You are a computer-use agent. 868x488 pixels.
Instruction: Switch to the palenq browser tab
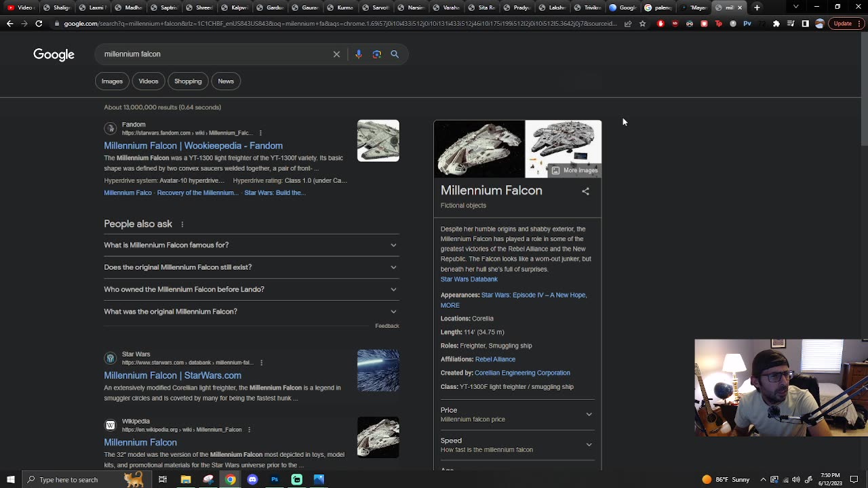tap(658, 7)
